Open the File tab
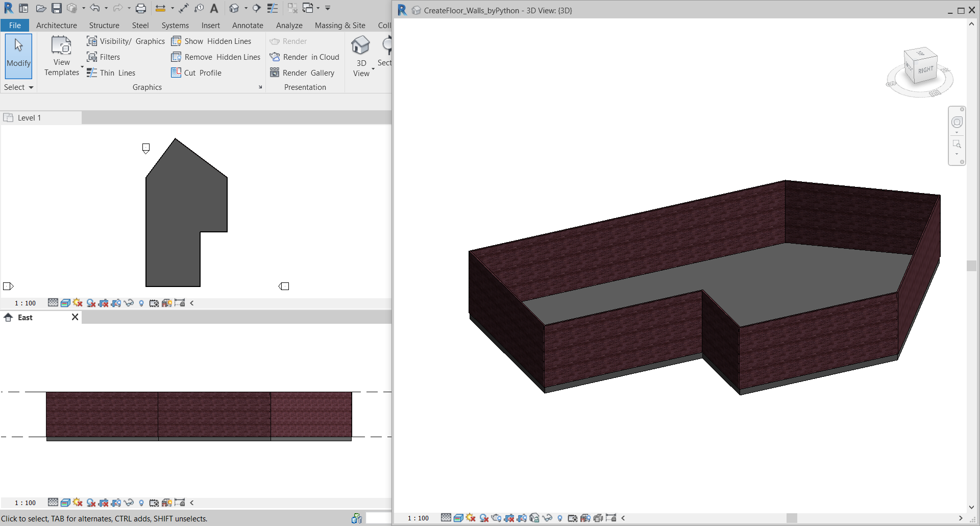The width and height of the screenshot is (980, 526). pos(15,25)
